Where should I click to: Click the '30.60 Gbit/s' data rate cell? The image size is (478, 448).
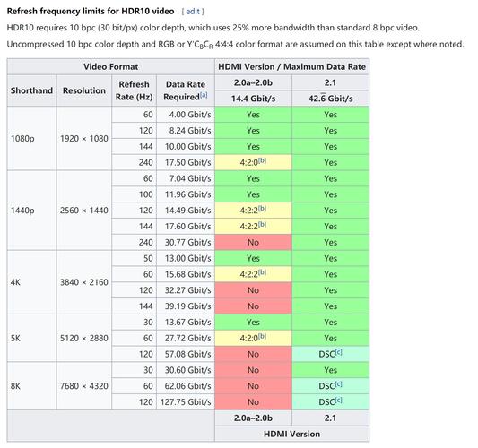[x=186, y=370]
